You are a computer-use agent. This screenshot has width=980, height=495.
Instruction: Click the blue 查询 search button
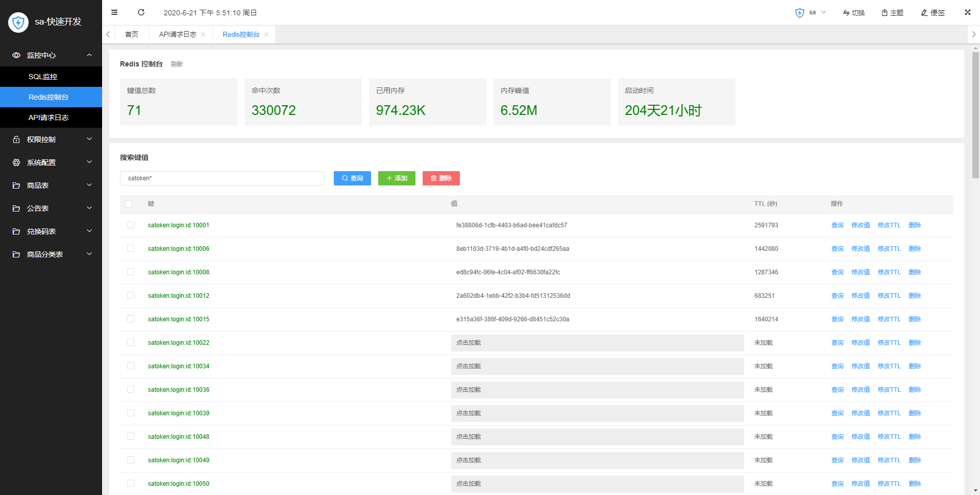pyautogui.click(x=352, y=178)
